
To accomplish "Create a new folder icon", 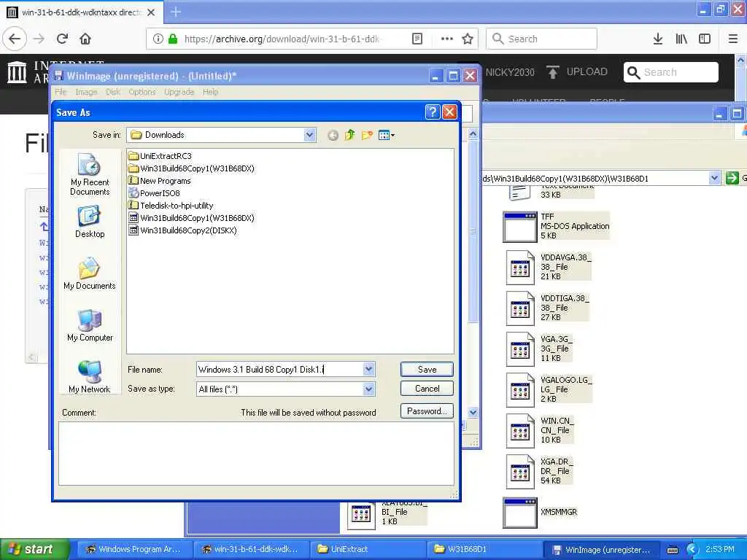I will tap(367, 135).
